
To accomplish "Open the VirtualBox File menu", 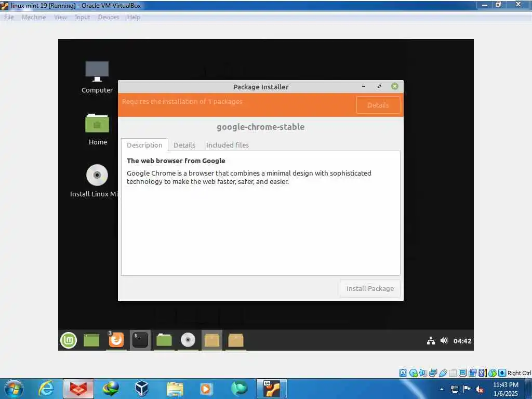I will (9, 17).
